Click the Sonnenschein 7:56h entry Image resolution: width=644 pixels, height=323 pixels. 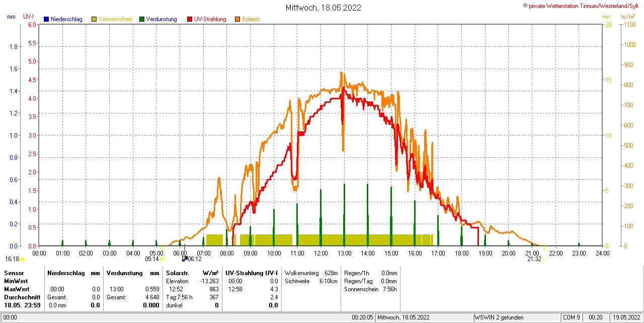pos(370,289)
